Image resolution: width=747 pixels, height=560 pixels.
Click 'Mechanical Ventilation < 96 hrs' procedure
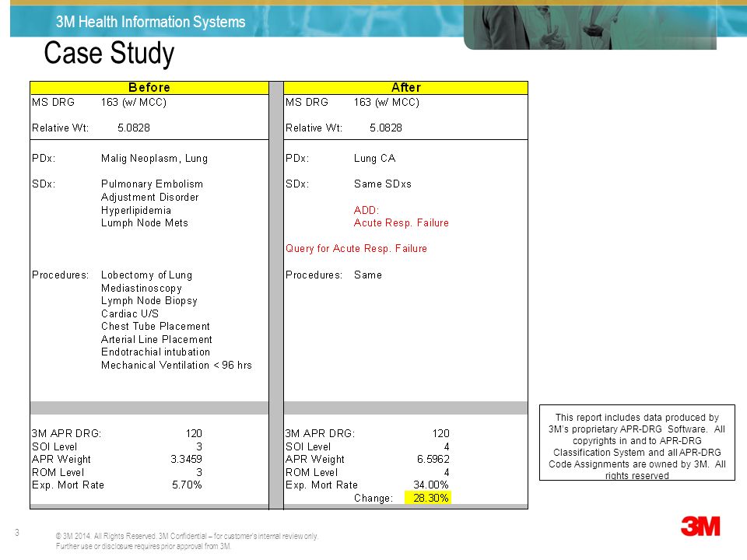pyautogui.click(x=177, y=366)
